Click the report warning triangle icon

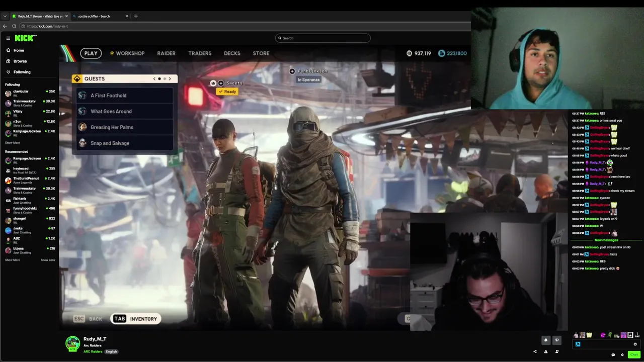tap(546, 351)
